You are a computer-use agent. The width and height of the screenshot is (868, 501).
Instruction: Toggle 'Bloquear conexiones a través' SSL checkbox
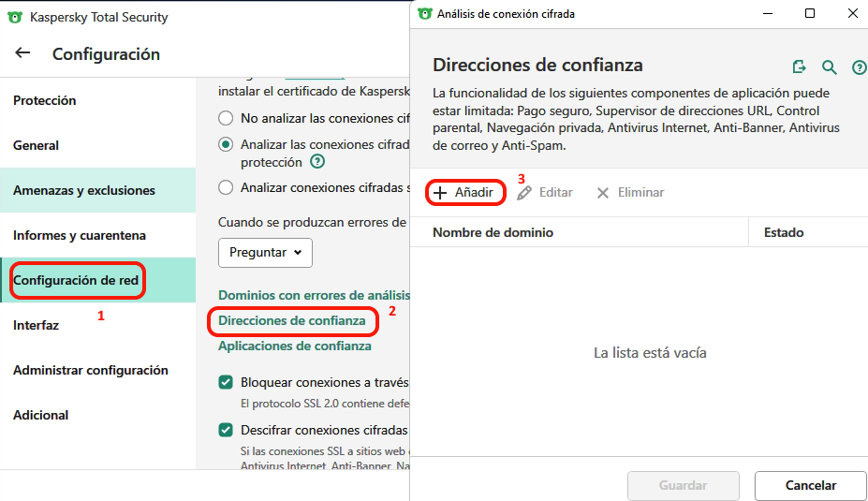coord(226,382)
